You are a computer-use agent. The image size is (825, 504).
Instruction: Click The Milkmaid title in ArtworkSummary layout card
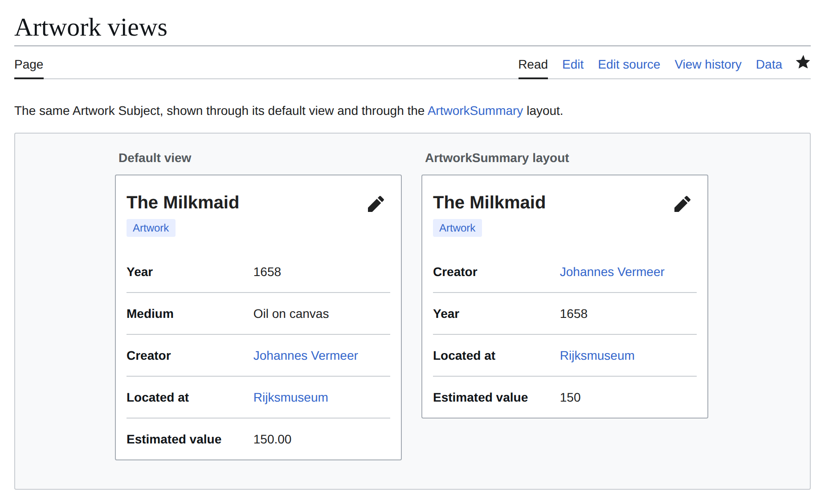pyautogui.click(x=489, y=203)
